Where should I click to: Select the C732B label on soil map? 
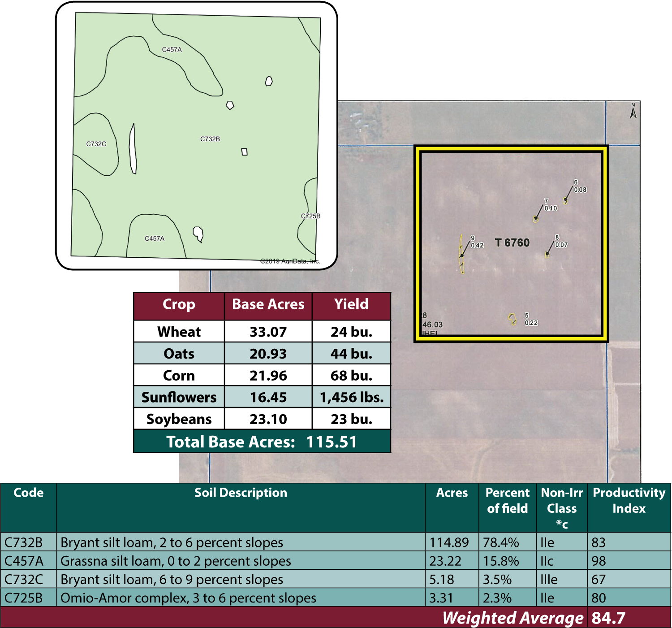click(210, 139)
